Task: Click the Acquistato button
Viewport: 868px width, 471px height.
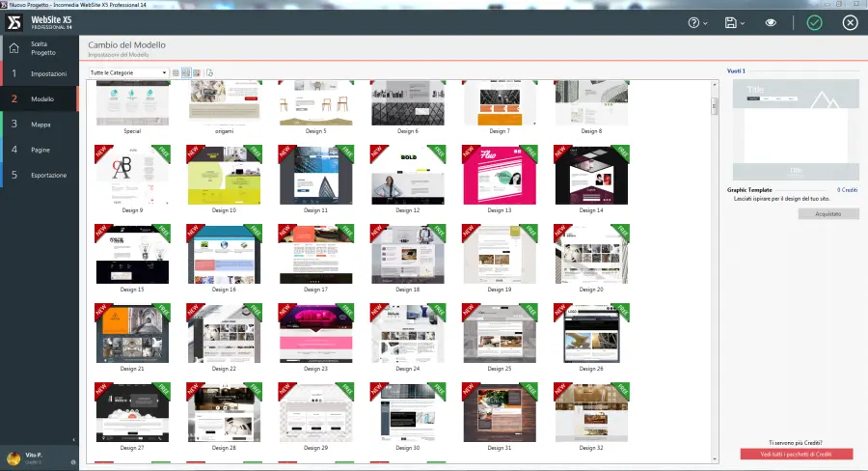Action: click(828, 214)
